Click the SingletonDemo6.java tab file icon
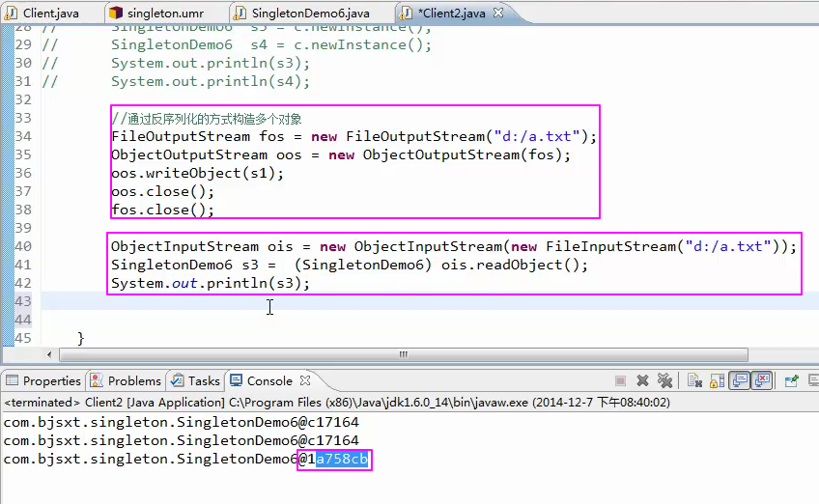This screenshot has height=504, width=819. (x=240, y=14)
